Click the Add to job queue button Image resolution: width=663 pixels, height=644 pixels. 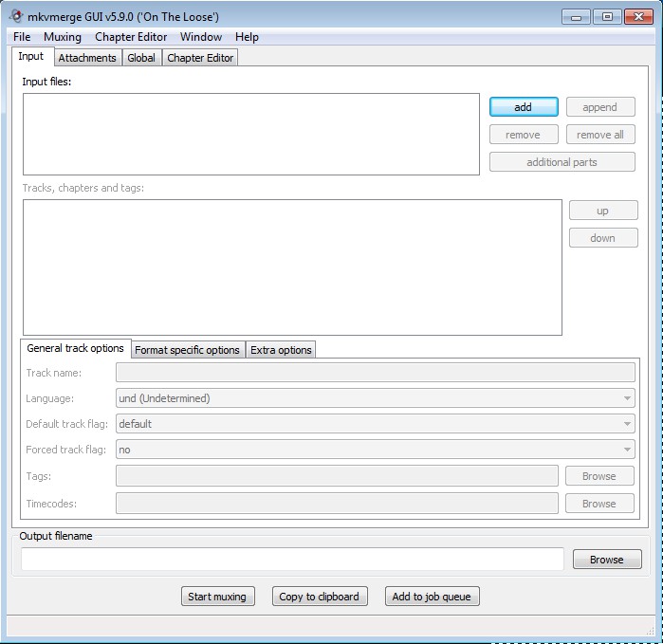pyautogui.click(x=433, y=597)
